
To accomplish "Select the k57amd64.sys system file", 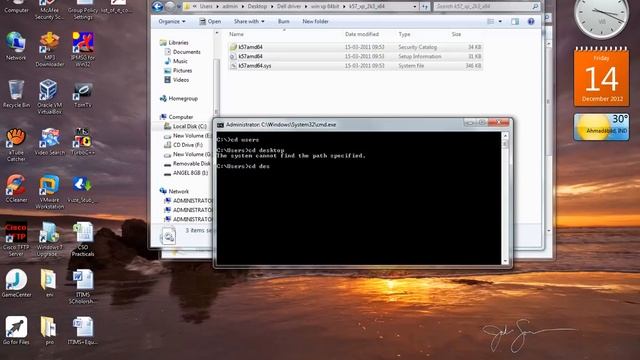I will pyautogui.click(x=355, y=66).
